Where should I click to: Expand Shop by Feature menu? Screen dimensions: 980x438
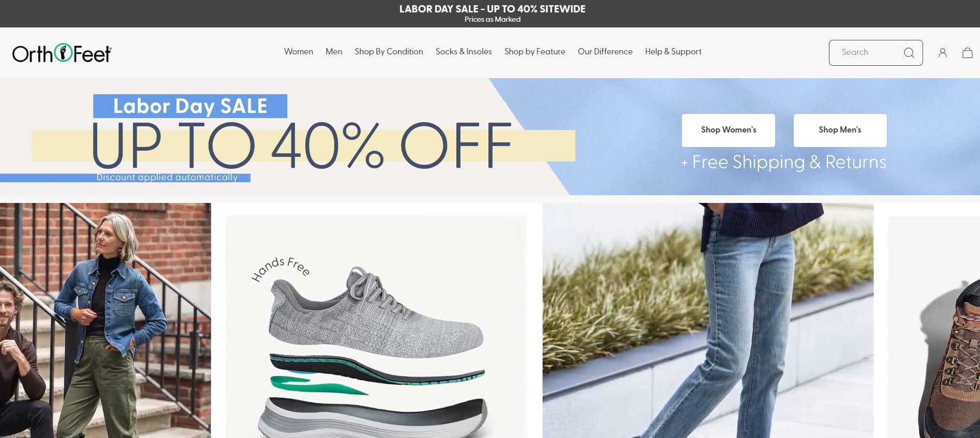[534, 52]
